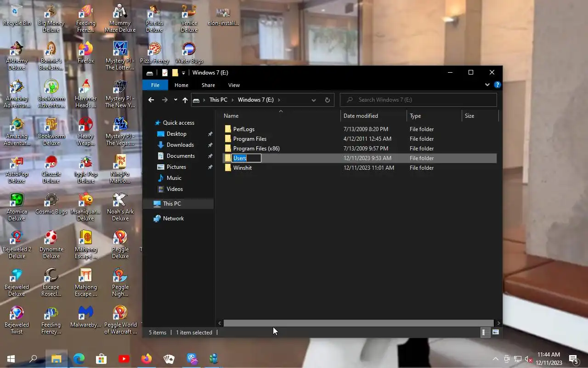This screenshot has width=588, height=368.
Task: Switch to Large icons view layout button
Action: (496, 332)
